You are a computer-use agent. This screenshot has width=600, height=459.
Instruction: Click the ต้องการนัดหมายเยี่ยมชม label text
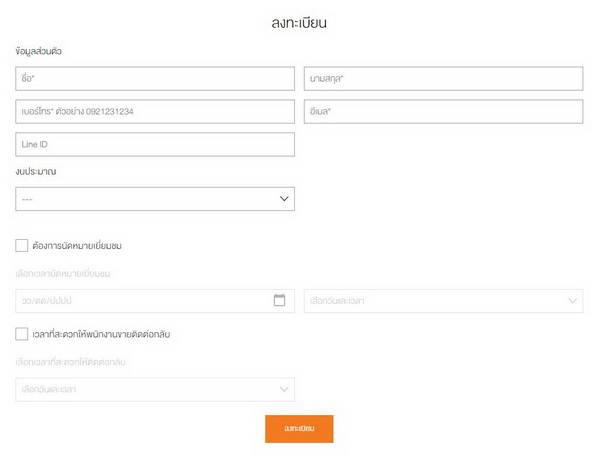pos(77,245)
